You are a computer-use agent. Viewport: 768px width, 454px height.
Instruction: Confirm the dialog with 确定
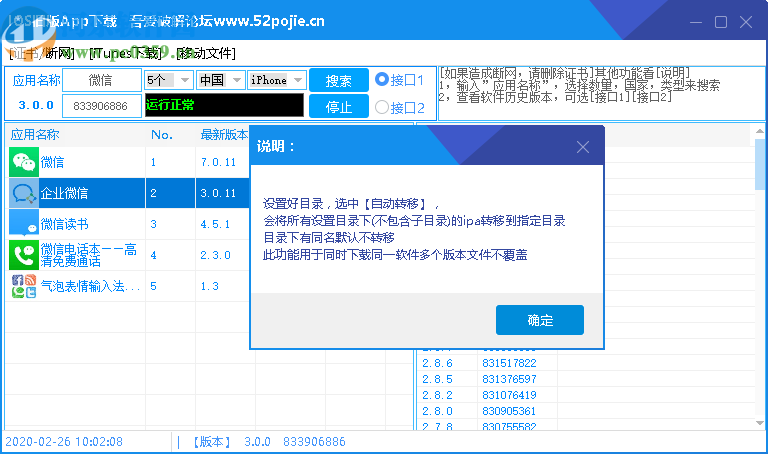(540, 320)
